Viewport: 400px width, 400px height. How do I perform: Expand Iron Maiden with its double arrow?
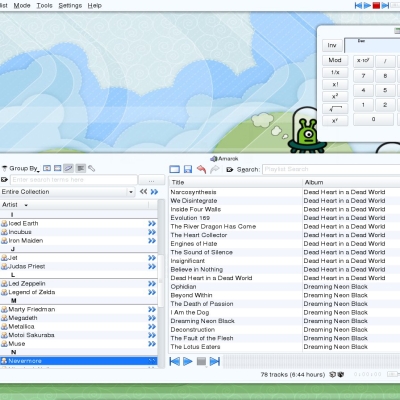[152, 241]
